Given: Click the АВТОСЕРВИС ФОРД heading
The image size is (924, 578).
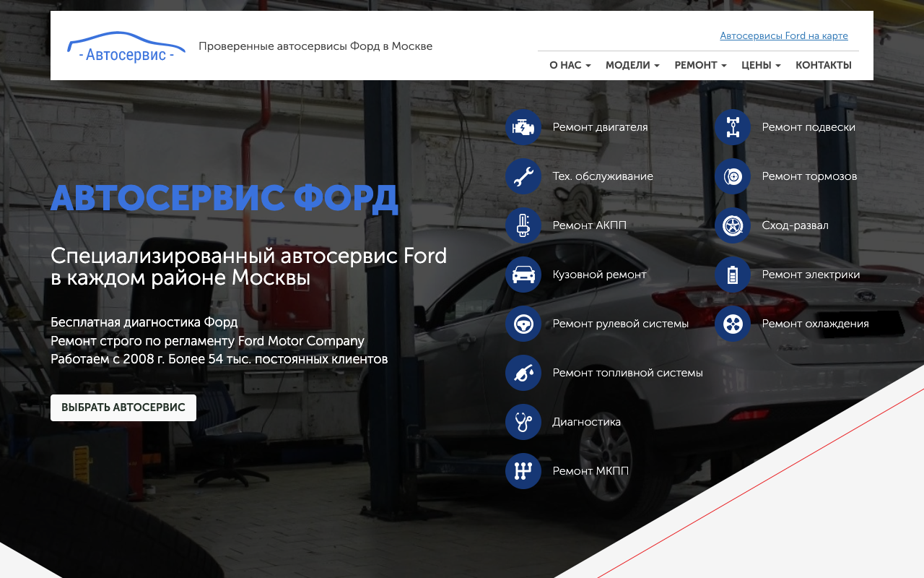Looking at the screenshot, I should [x=225, y=199].
